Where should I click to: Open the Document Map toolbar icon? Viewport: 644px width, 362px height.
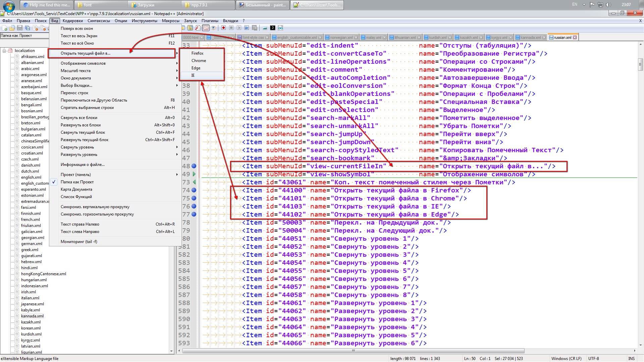click(x=190, y=28)
